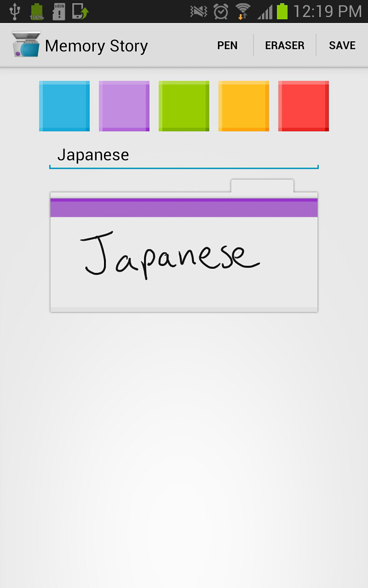The image size is (368, 588).
Task: Tap the alarm clock status icon
Action: (x=221, y=11)
